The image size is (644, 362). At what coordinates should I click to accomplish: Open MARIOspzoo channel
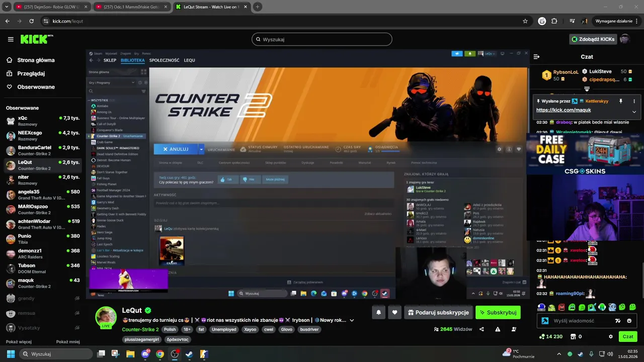[43, 209]
